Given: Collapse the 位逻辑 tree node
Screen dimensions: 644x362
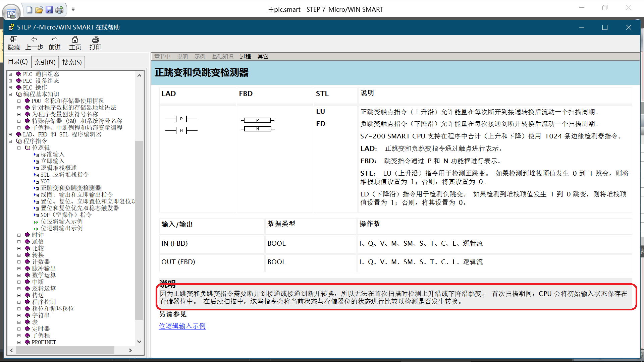Looking at the screenshot, I should point(19,148).
